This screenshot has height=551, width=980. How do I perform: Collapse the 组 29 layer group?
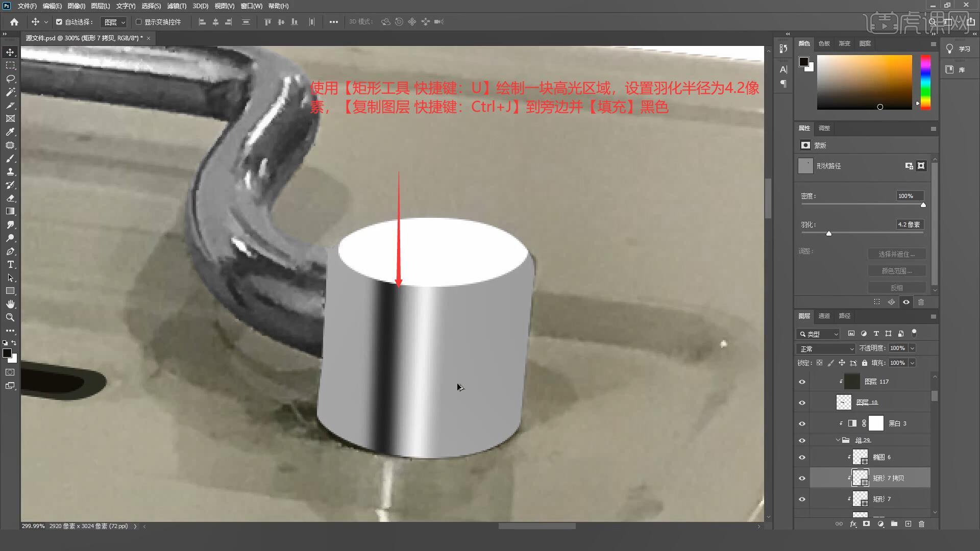pyautogui.click(x=838, y=440)
